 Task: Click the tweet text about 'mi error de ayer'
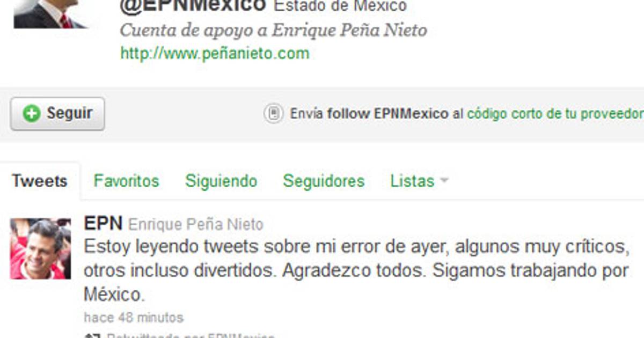click(356, 270)
